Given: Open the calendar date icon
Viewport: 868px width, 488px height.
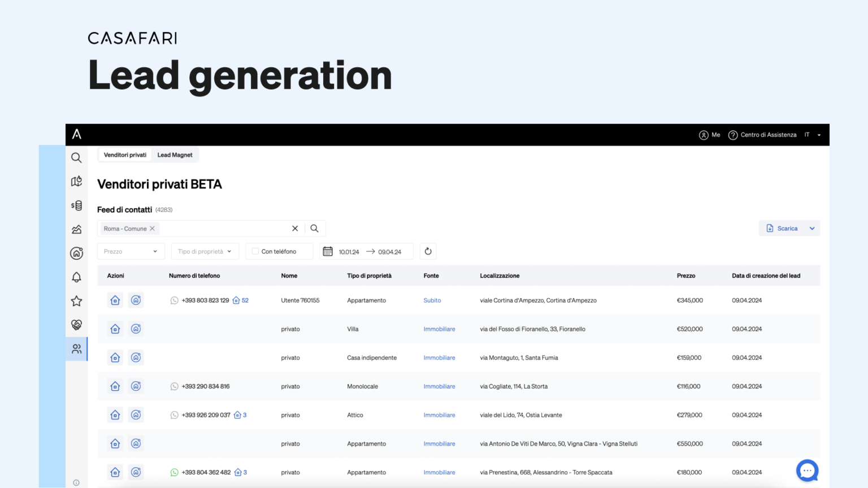Looking at the screenshot, I should (328, 251).
